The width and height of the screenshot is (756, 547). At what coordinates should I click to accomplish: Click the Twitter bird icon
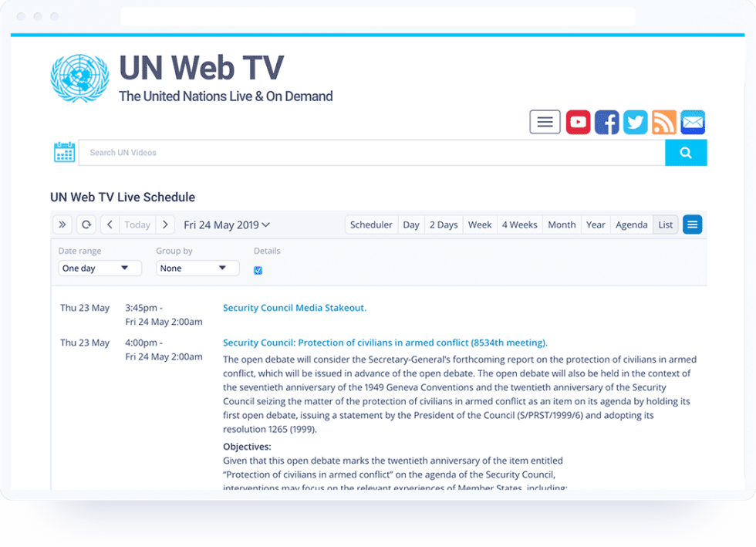point(635,122)
